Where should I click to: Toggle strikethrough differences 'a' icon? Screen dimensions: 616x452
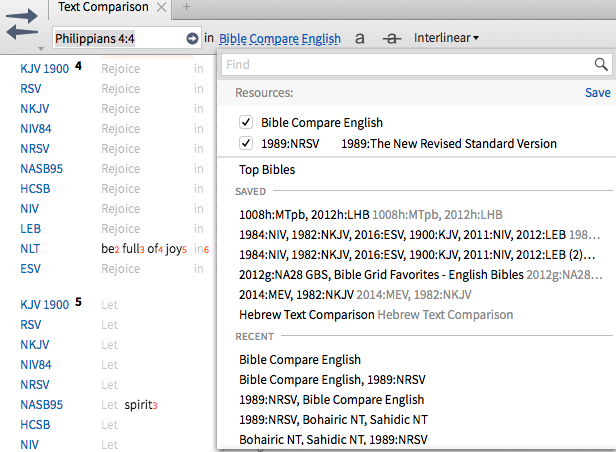coord(392,38)
